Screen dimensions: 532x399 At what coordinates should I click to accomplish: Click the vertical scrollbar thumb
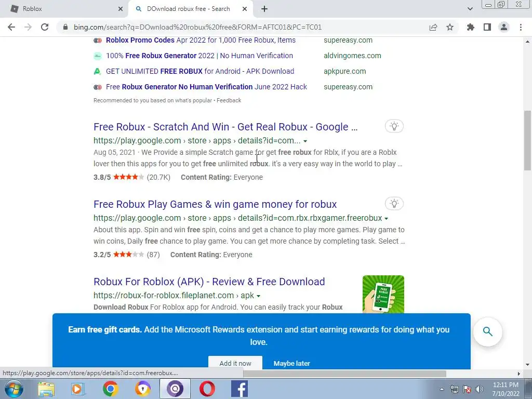[527, 140]
